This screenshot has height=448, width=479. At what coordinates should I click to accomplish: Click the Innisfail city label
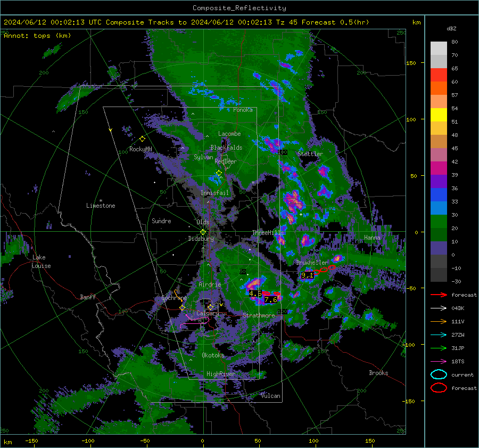point(214,193)
